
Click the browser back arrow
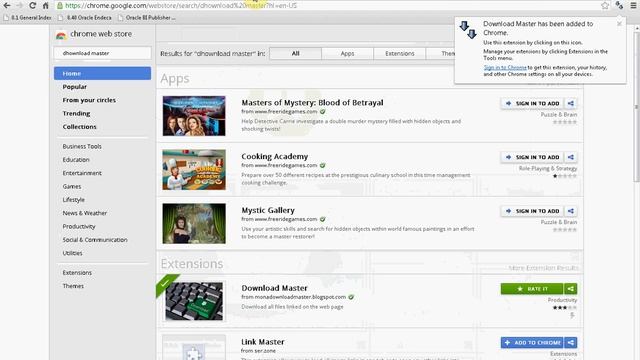(x=7, y=6)
